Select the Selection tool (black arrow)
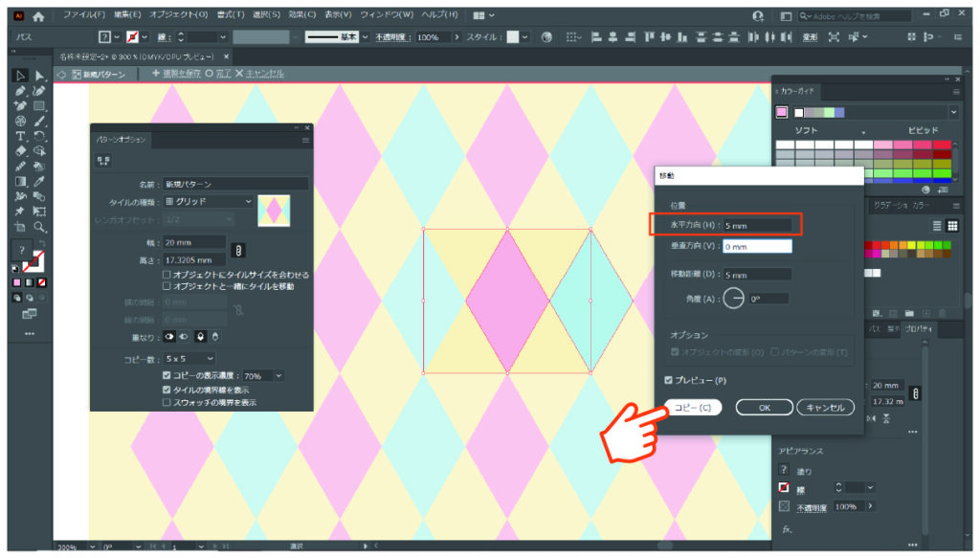 tap(20, 76)
